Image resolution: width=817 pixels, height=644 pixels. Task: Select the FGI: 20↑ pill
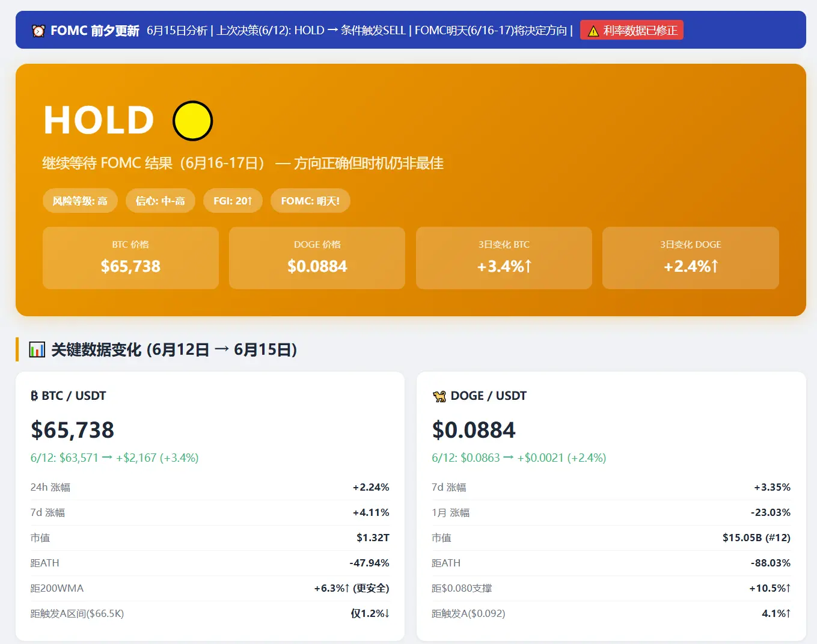(233, 201)
